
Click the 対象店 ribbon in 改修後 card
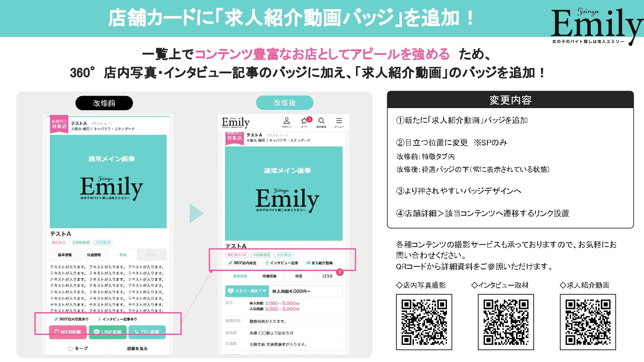coord(234,138)
